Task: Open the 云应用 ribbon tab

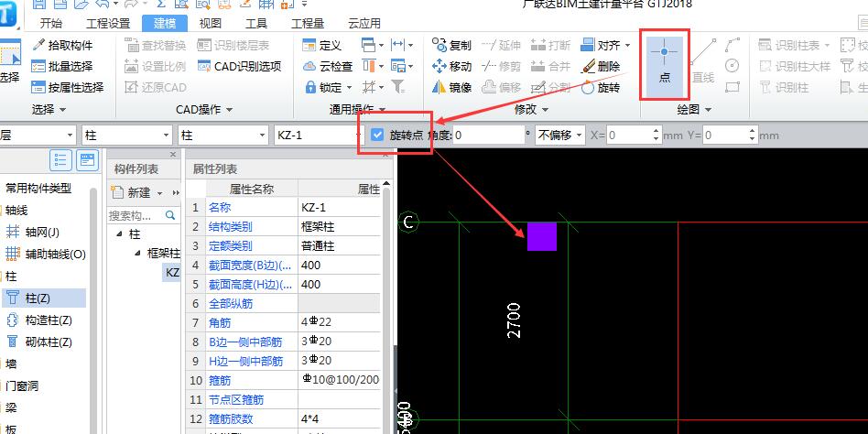Action: pyautogui.click(x=364, y=23)
